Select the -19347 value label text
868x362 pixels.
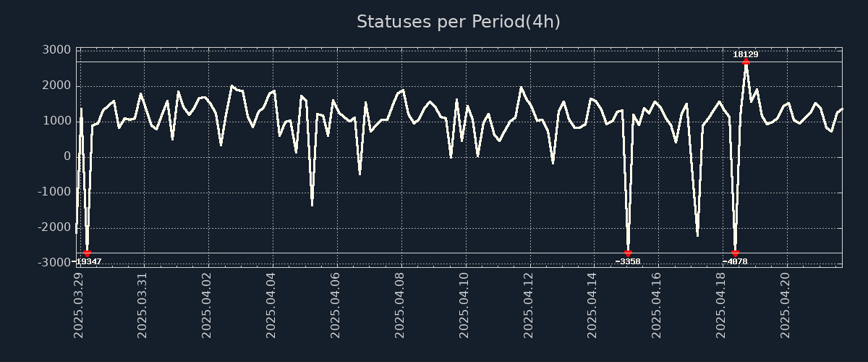coord(87,261)
